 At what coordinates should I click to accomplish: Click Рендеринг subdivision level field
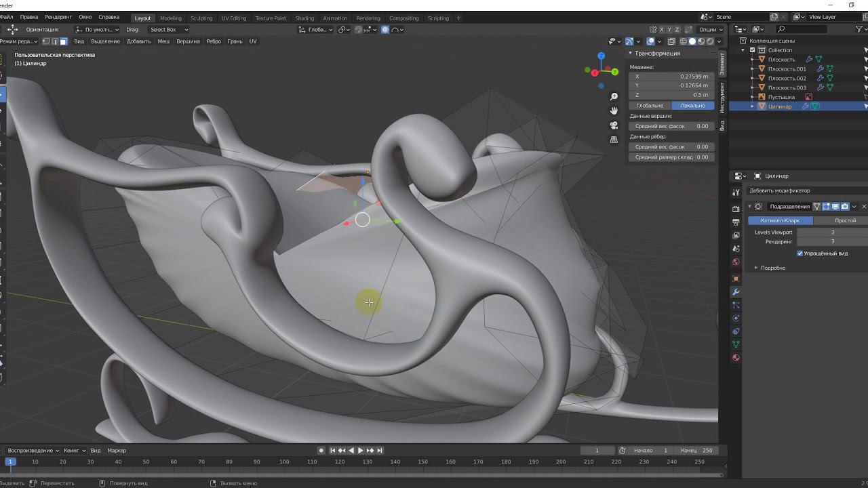[832, 241]
